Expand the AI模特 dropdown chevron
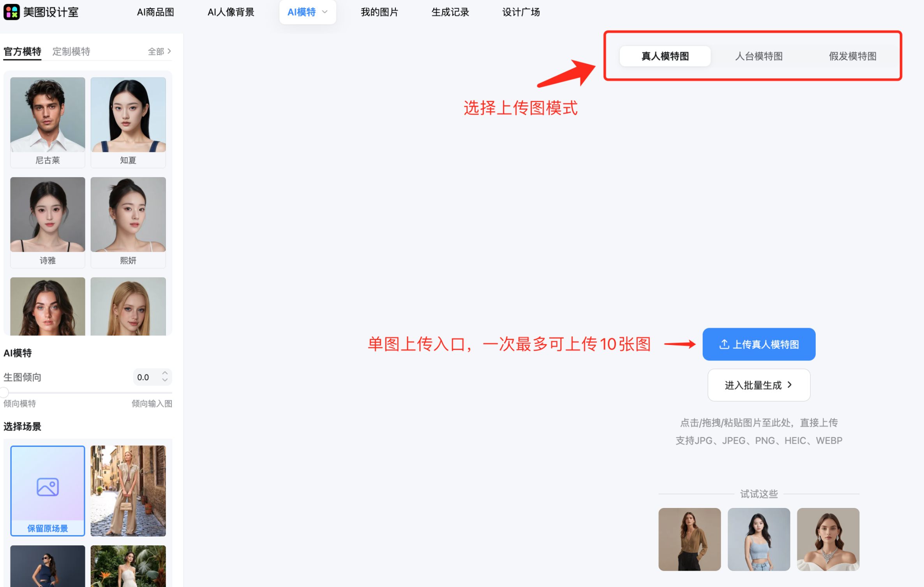 [325, 12]
